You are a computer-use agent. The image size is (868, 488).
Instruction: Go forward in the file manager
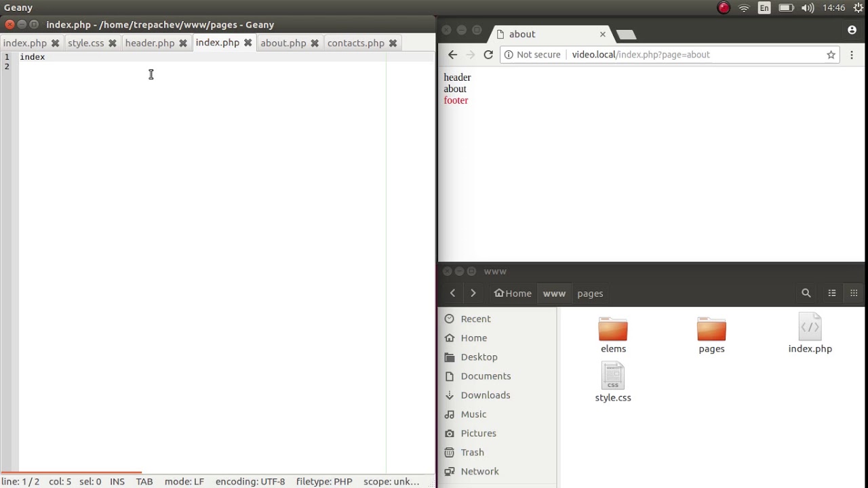473,293
